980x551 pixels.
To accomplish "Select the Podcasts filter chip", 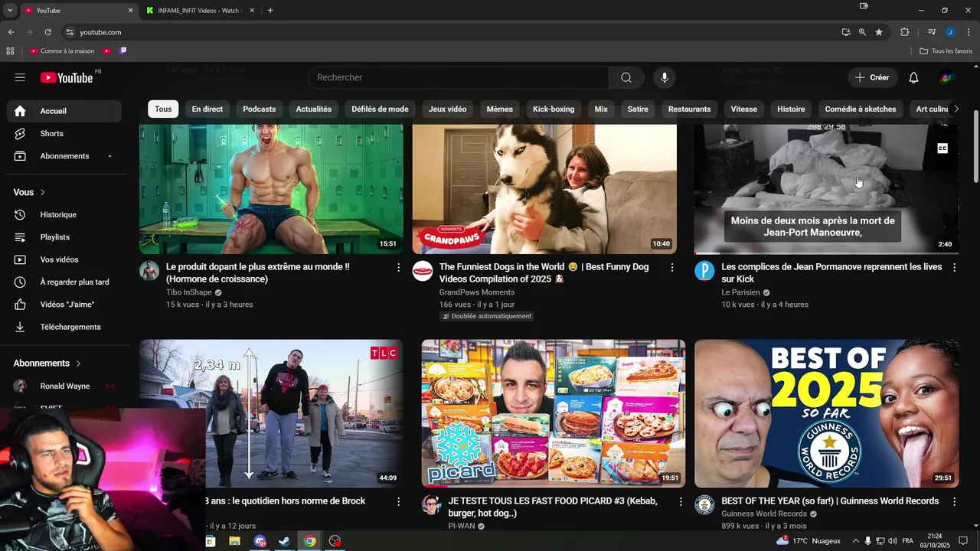I will click(x=260, y=109).
